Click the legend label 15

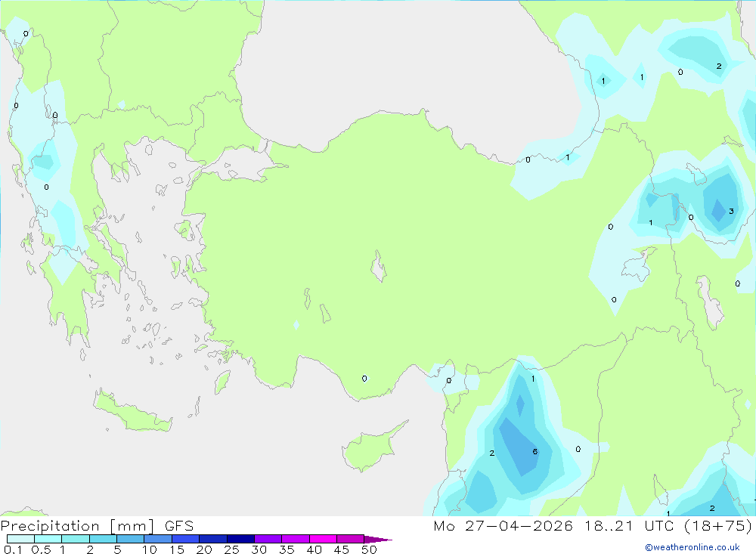click(x=177, y=549)
